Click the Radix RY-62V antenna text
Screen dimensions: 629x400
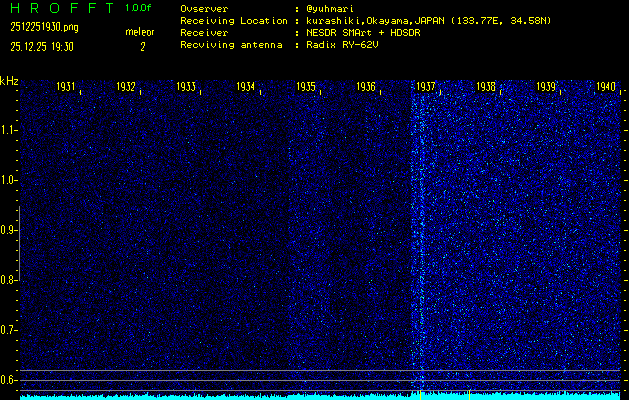(x=342, y=45)
